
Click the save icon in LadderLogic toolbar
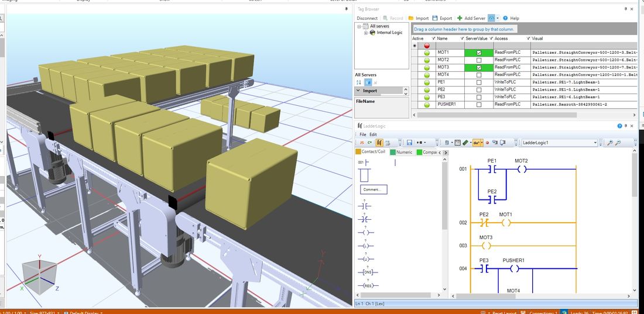click(x=409, y=143)
